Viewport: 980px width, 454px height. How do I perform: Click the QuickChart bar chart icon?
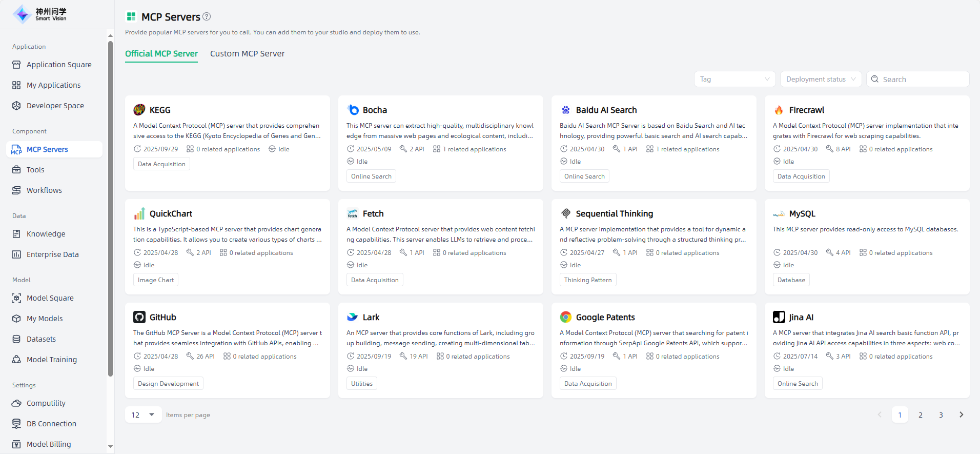[x=139, y=213]
